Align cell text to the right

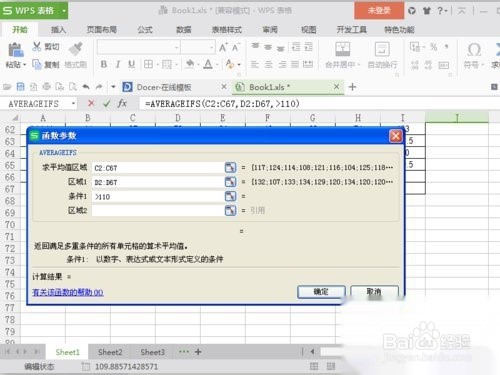[282, 64]
